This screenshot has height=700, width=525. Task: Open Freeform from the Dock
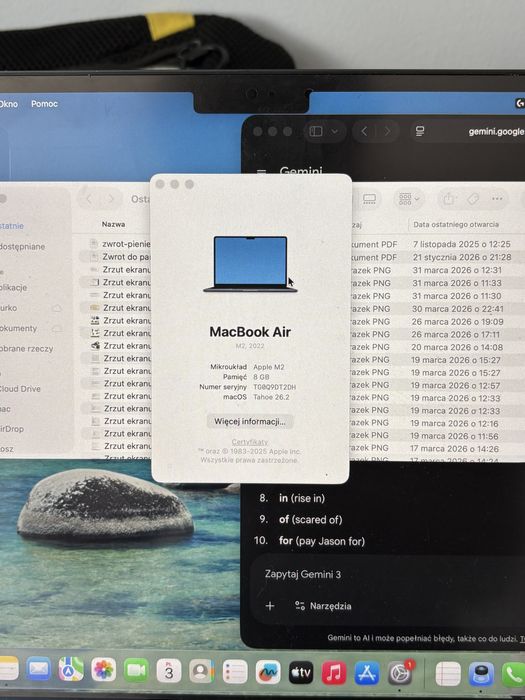[x=268, y=672]
